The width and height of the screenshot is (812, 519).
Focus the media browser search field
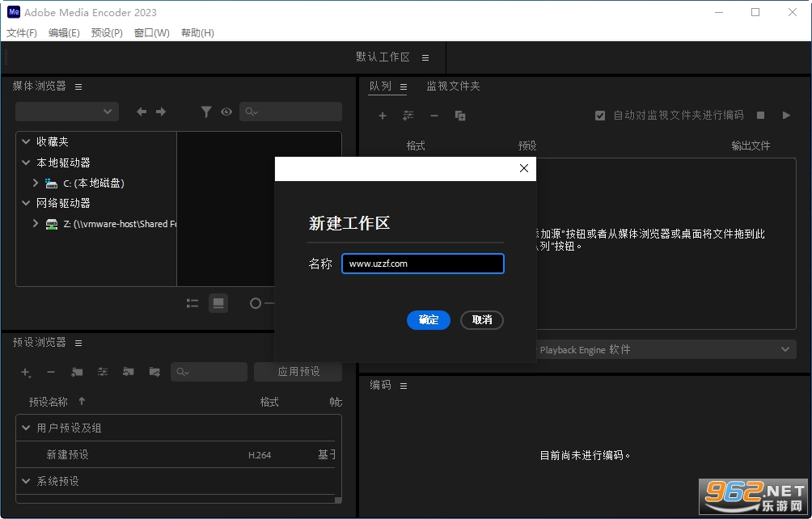click(x=290, y=112)
